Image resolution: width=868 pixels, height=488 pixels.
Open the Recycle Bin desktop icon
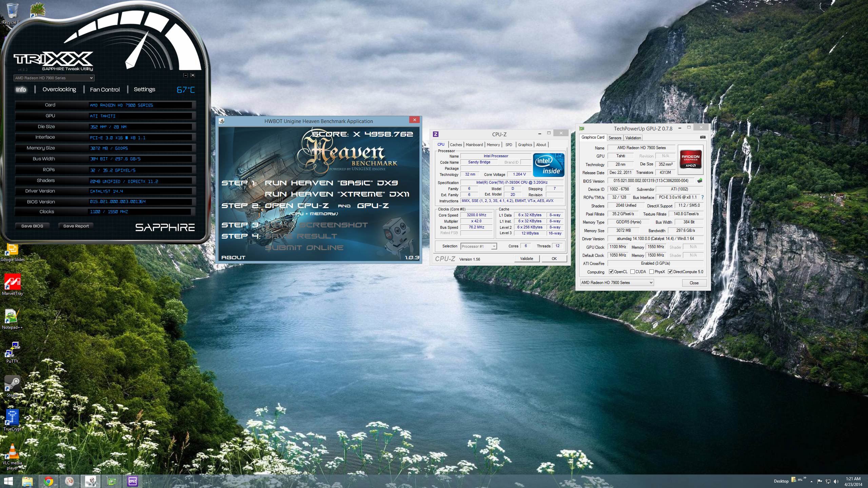pos(12,14)
